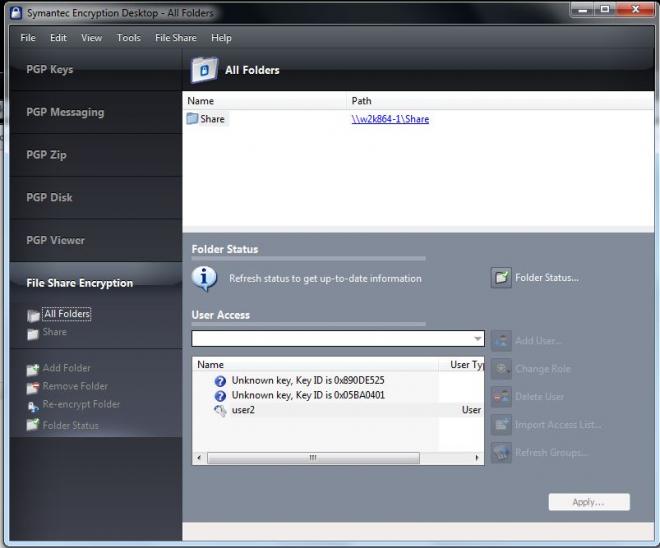This screenshot has width=660, height=548.
Task: Open the Edit menu
Action: (x=58, y=38)
